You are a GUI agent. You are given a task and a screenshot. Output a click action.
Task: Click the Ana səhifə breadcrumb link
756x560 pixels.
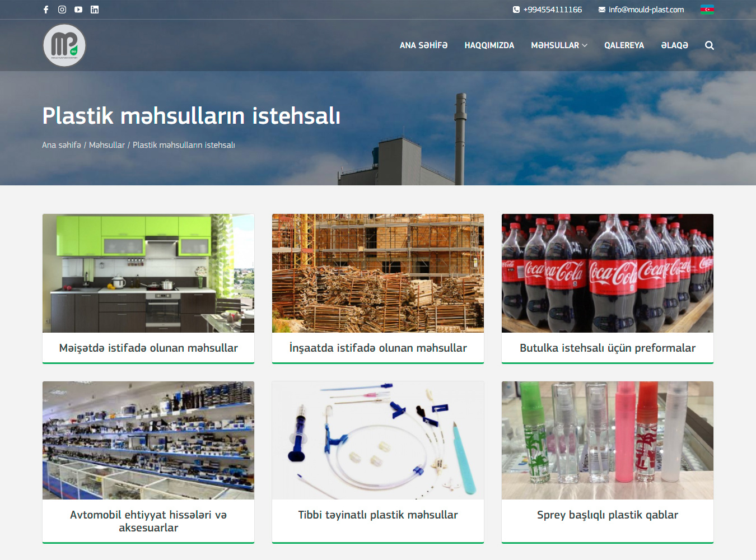62,145
